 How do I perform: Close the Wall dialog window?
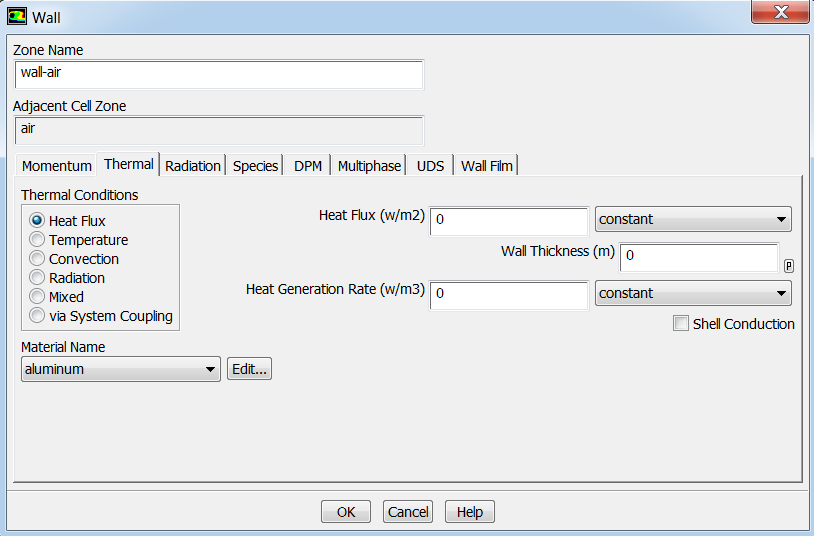coord(780,11)
